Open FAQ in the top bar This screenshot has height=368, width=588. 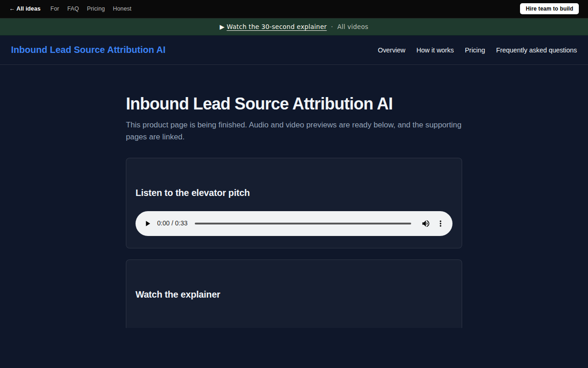coord(73,9)
